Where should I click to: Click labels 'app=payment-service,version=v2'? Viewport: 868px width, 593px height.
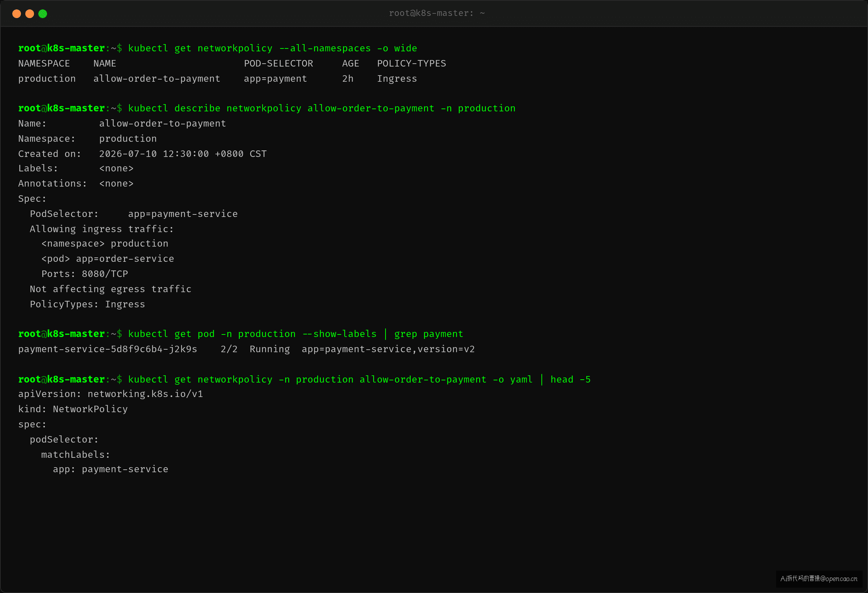(388, 349)
